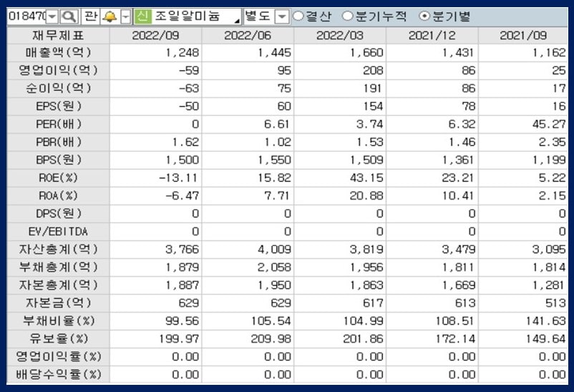The width and height of the screenshot is (574, 392).
Task: Click the 1,550 BPS value
Action: coord(275,160)
